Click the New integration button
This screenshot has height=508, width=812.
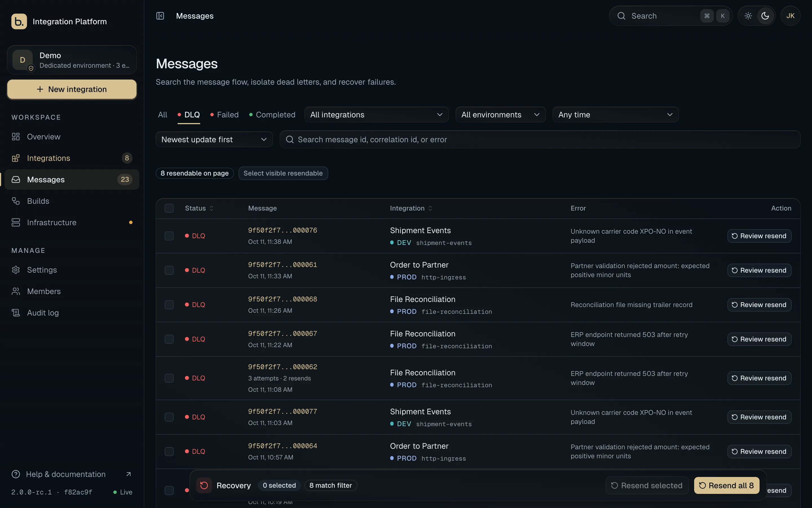pos(72,89)
